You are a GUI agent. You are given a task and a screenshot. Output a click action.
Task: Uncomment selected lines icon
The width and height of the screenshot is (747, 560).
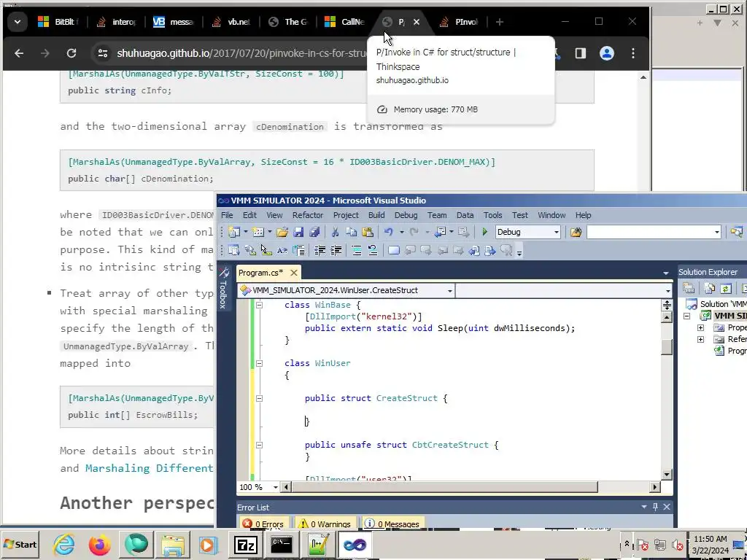(x=373, y=251)
